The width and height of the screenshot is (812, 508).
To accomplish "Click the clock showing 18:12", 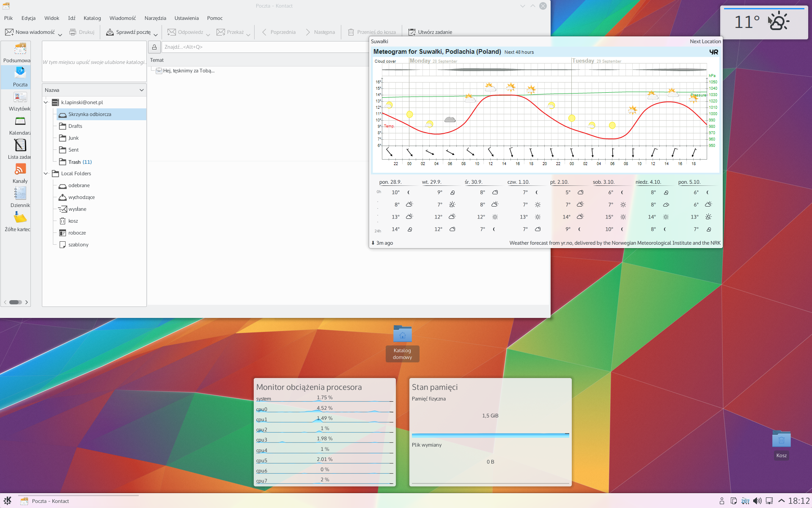I will [x=799, y=501].
